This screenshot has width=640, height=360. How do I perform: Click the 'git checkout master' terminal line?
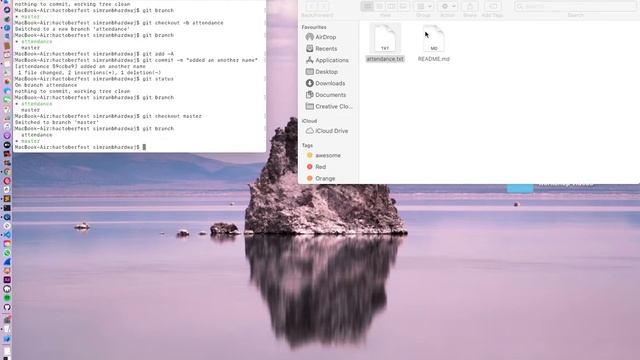pos(108,116)
